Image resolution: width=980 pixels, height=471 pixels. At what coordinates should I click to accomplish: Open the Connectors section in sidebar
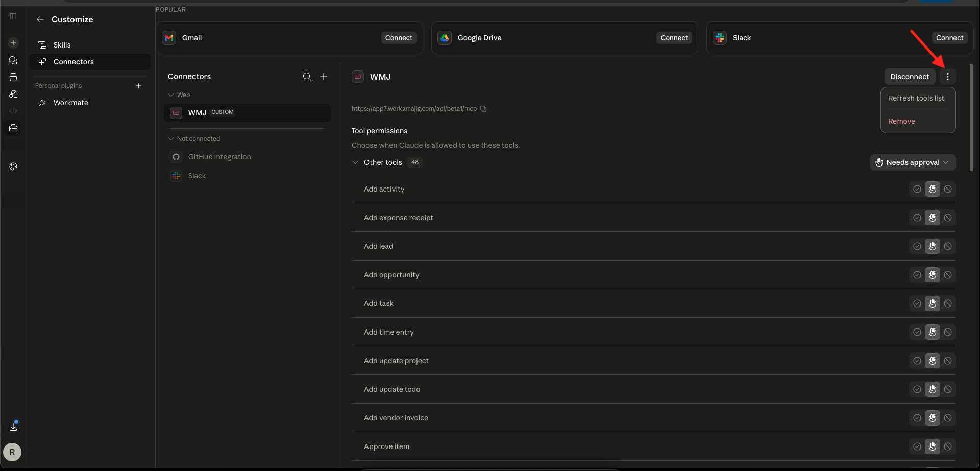coord(90,62)
